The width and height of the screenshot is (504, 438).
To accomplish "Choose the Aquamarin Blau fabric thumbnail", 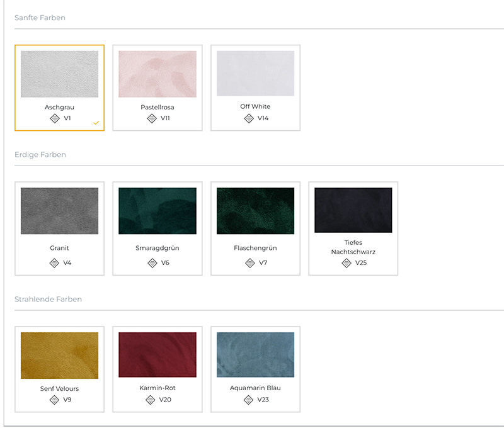I will coord(255,354).
